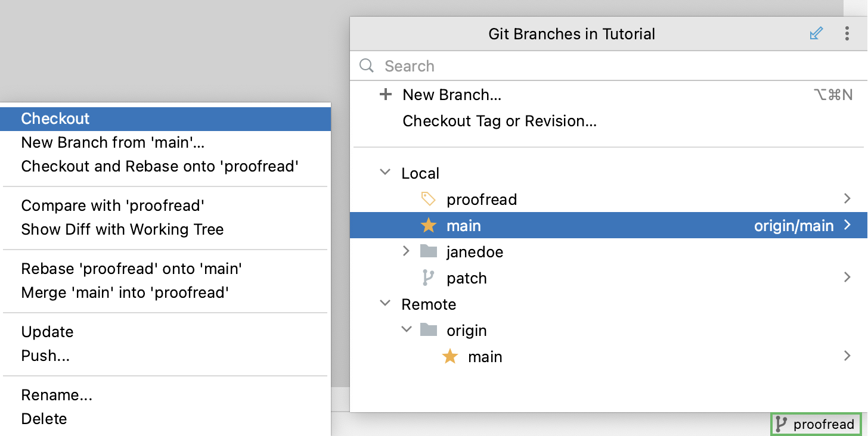Screen dimensions: 868x436
Task: Click the plus icon beside New Branch
Action: click(386, 95)
